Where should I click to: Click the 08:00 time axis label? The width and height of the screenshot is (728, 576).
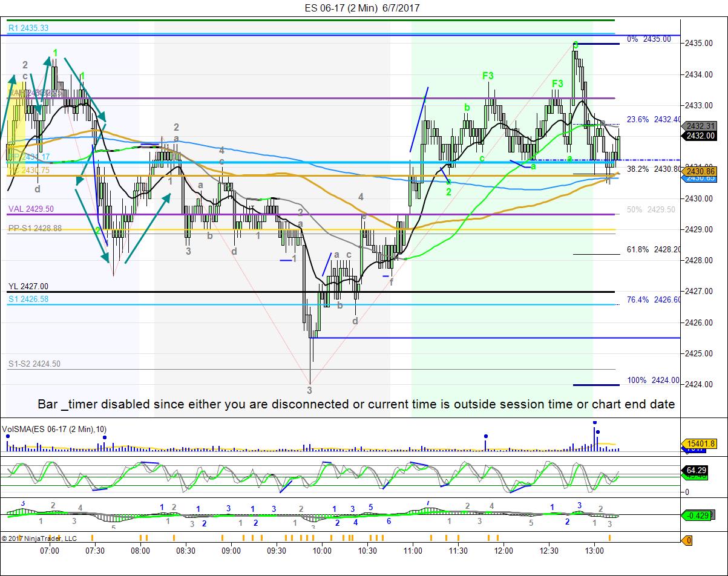pyautogui.click(x=140, y=550)
